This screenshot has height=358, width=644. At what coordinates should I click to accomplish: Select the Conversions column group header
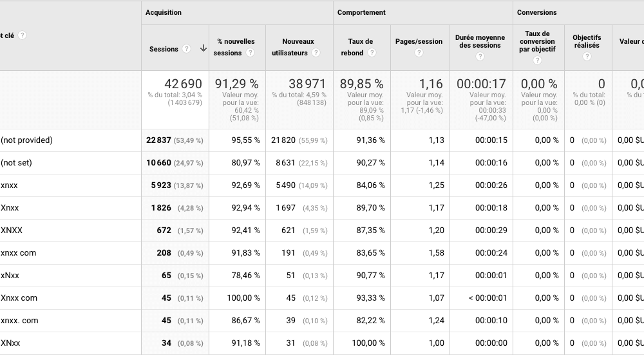536,12
